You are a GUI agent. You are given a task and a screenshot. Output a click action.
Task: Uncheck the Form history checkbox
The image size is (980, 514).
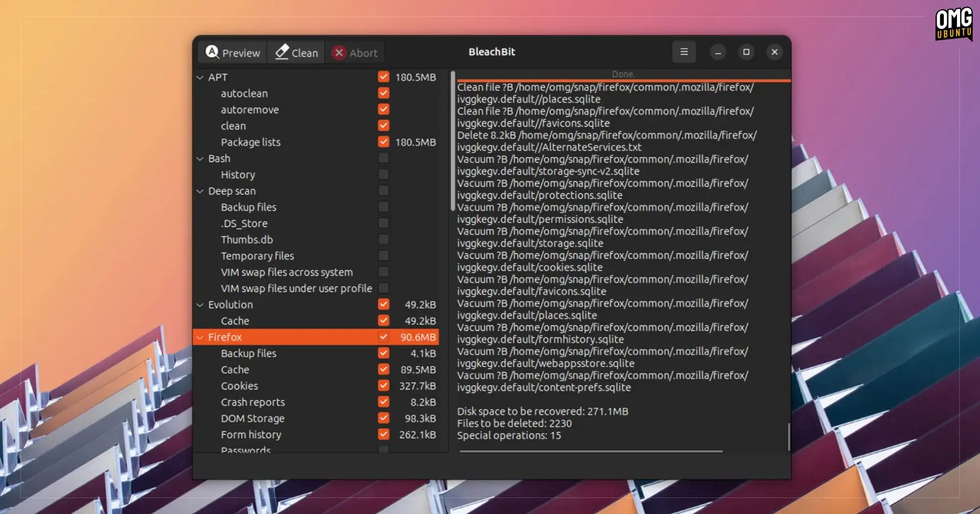click(x=383, y=434)
